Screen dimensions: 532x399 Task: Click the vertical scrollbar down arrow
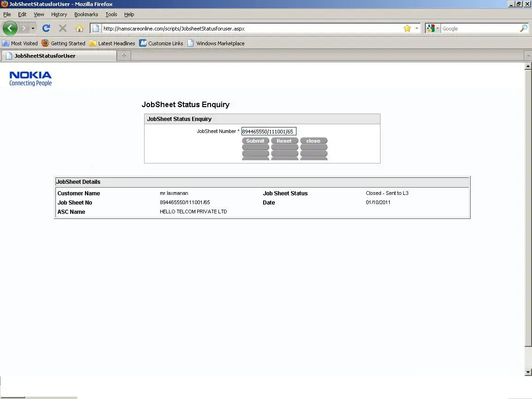(528, 372)
